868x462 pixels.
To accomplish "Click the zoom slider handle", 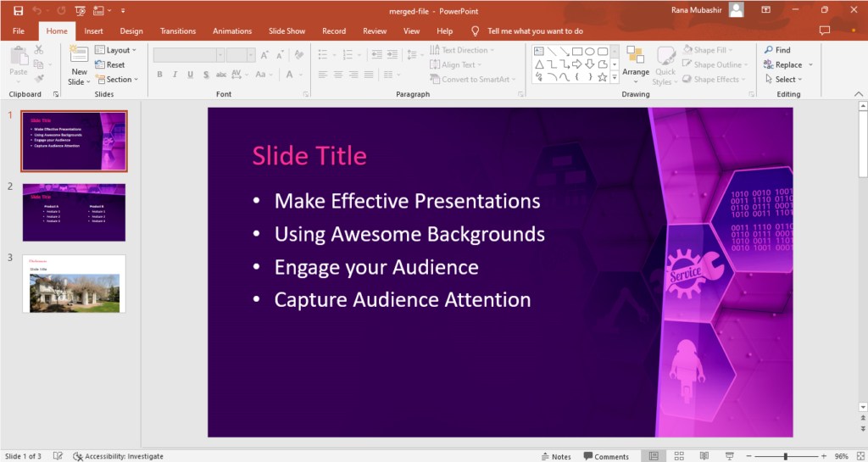I will coord(785,456).
